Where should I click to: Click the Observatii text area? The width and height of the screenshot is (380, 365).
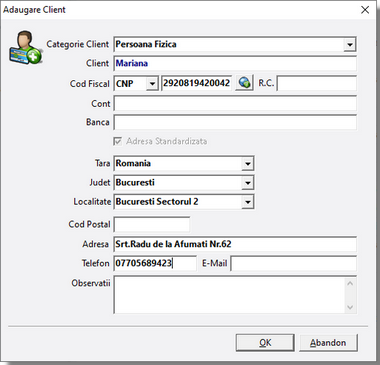(229, 295)
